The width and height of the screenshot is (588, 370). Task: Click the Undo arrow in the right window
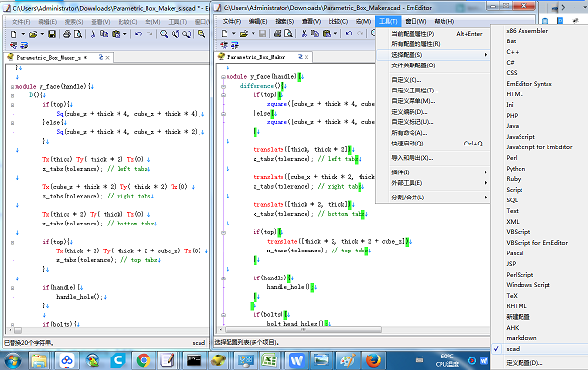click(x=349, y=34)
